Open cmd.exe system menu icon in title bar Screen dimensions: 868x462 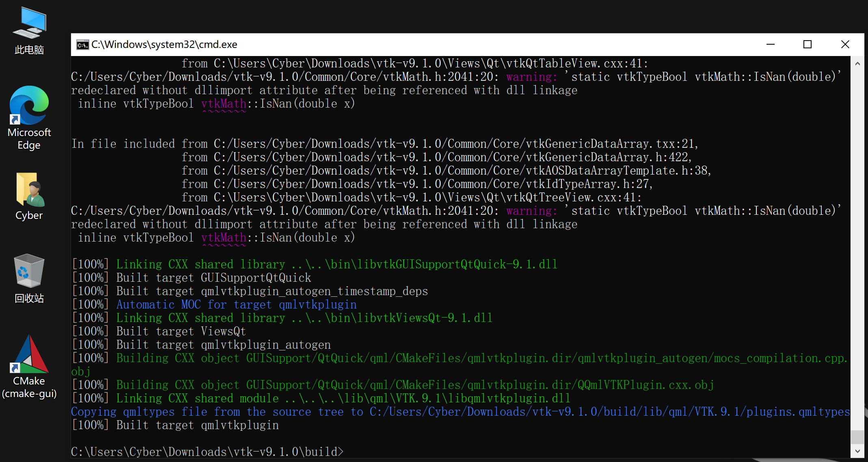pyautogui.click(x=82, y=45)
